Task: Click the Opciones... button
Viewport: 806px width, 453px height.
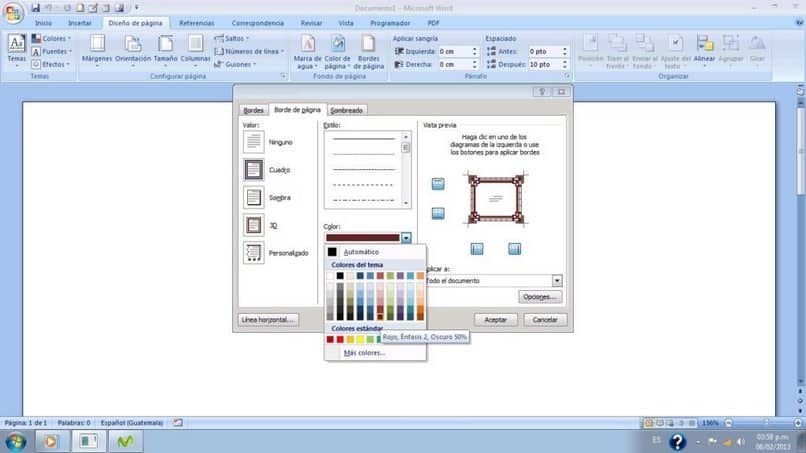Action: [x=540, y=297]
